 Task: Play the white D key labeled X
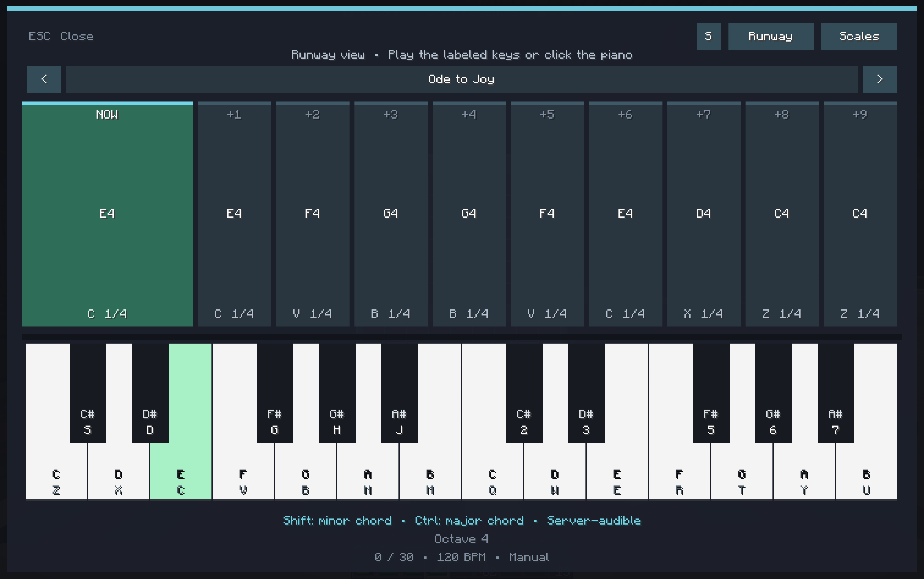click(x=119, y=471)
